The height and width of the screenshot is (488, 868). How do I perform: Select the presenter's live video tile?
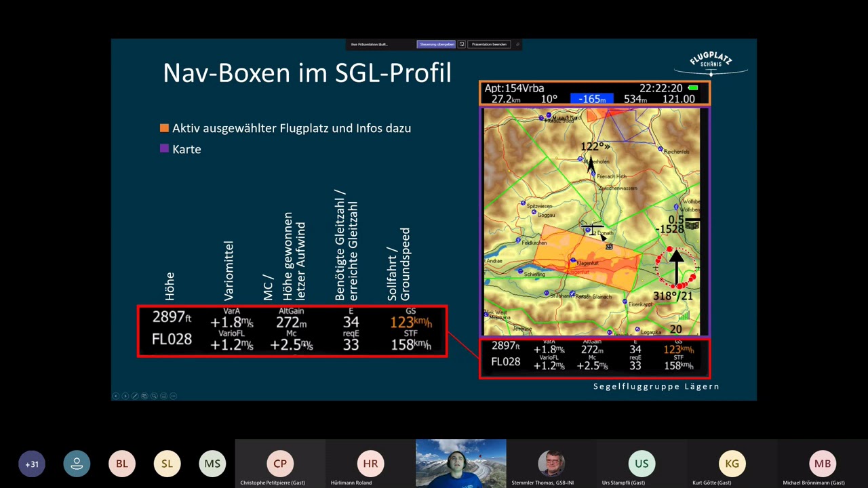(x=461, y=464)
